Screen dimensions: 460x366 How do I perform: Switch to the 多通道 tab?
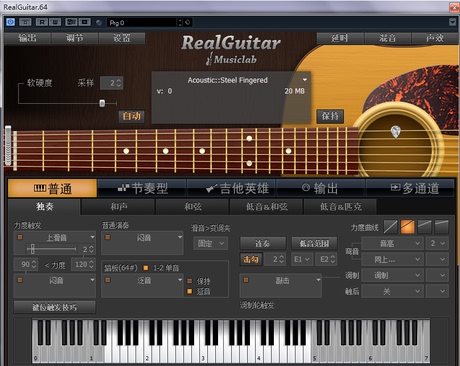(410, 188)
